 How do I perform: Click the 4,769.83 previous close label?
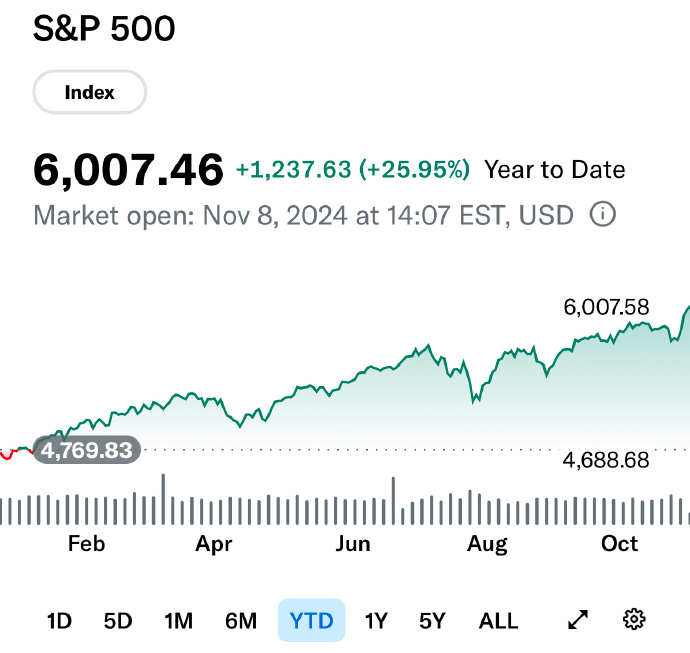(87, 451)
